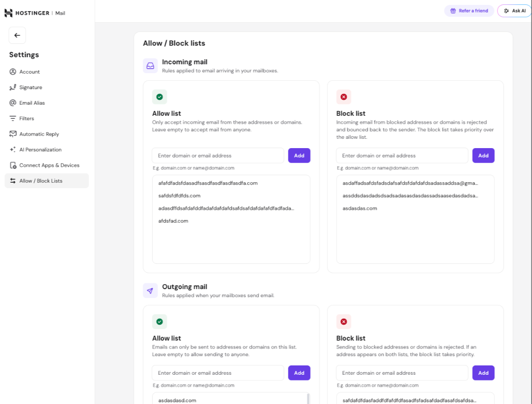Open the Ask AI assistant

[514, 11]
